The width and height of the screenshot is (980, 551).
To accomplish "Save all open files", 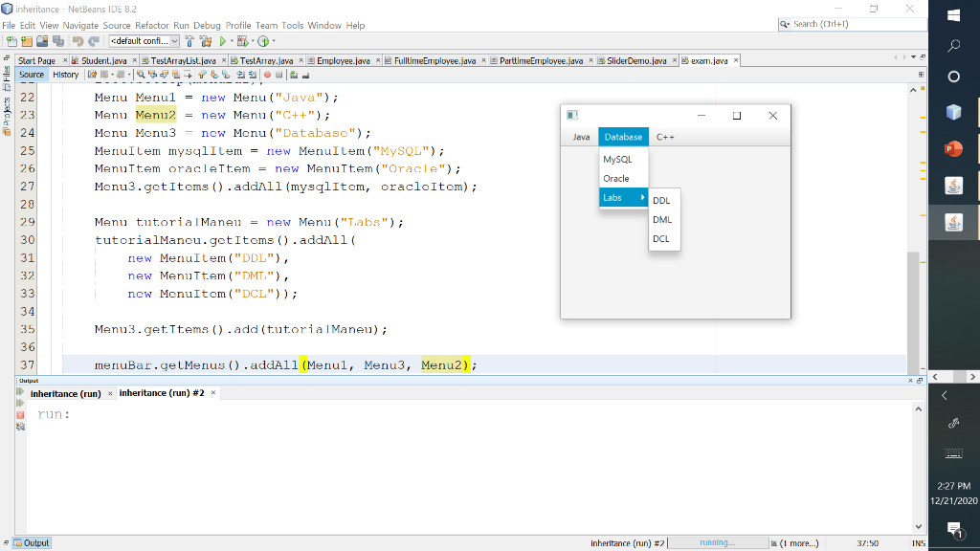I will coord(59,41).
